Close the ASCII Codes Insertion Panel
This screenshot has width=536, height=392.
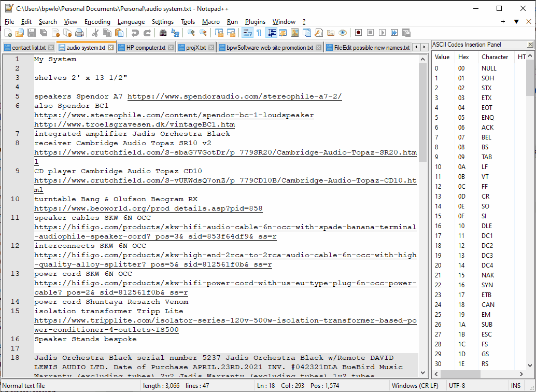tap(530, 45)
